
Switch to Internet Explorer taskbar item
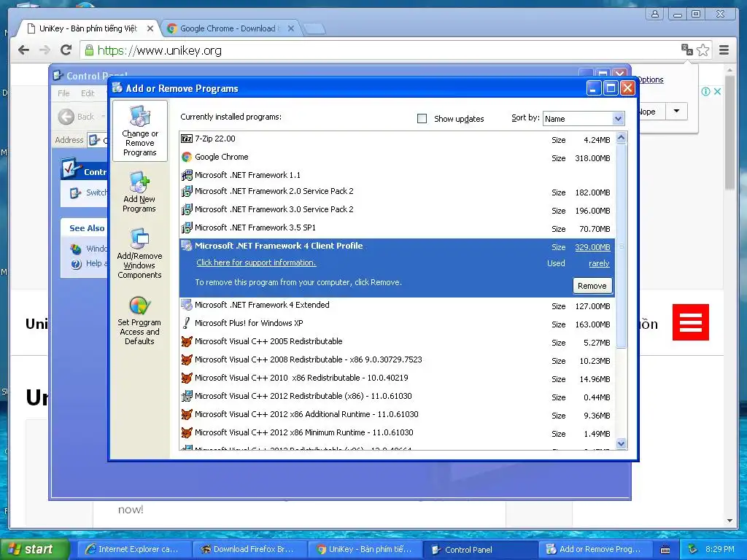pos(134,549)
